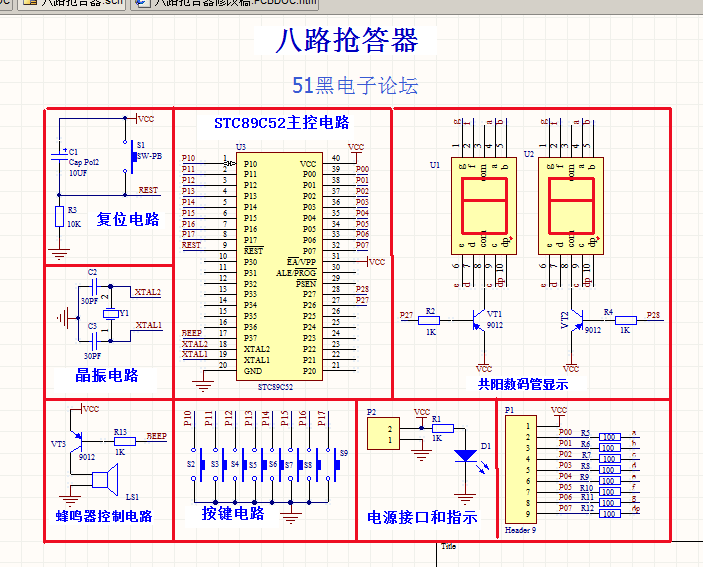Click the 复位电路 section label
This screenshot has width=703, height=567.
coord(128,219)
